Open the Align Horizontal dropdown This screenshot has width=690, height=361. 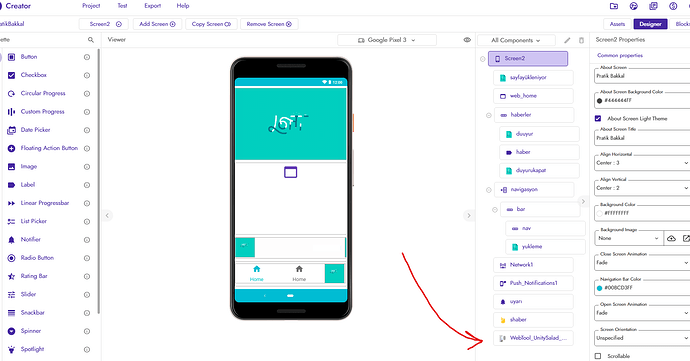pos(642,163)
